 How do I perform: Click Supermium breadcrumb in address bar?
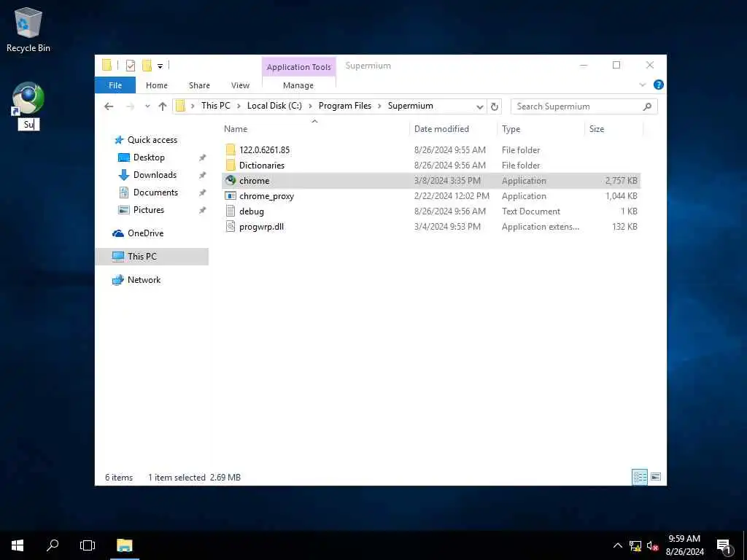pyautogui.click(x=410, y=106)
